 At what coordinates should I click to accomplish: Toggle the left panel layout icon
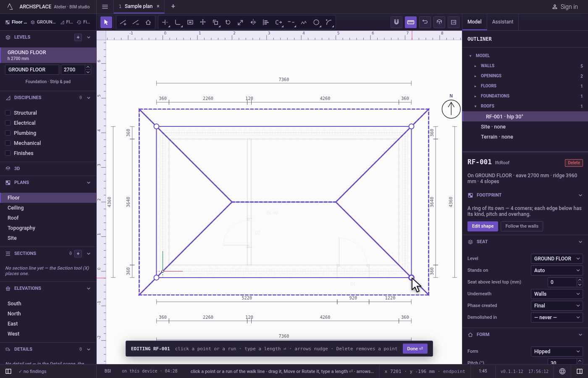[8, 371]
